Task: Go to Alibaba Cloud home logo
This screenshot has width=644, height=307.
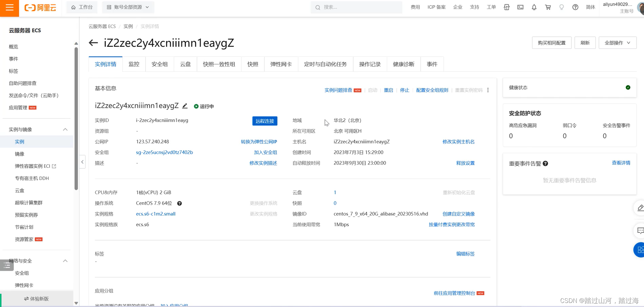Action: 40,7
